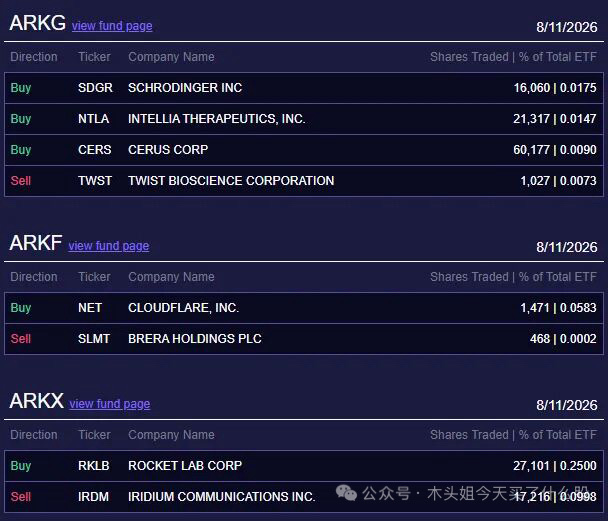Click the 1,027 | 0.0073 shares value
Image resolution: width=608 pixels, height=521 pixels.
[x=558, y=181]
